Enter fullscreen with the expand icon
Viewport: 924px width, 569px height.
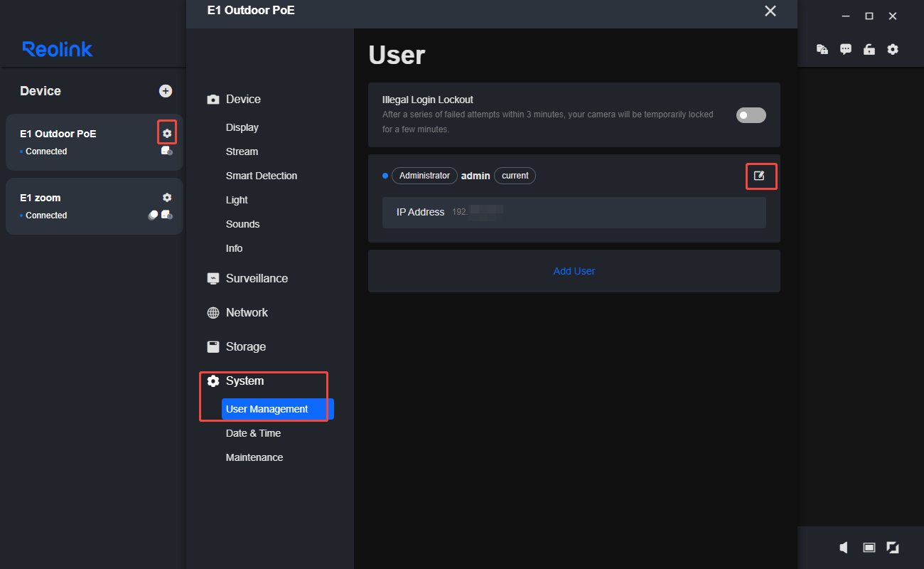click(x=893, y=548)
